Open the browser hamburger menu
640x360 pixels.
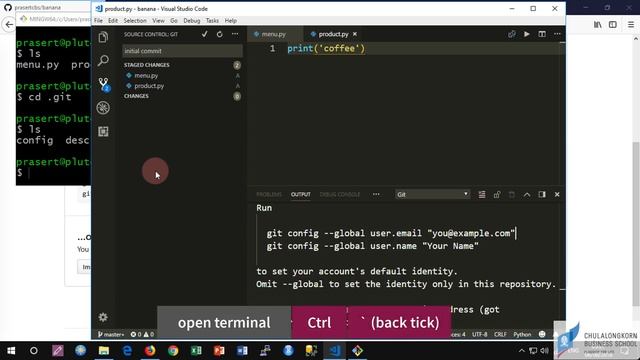(631, 24)
